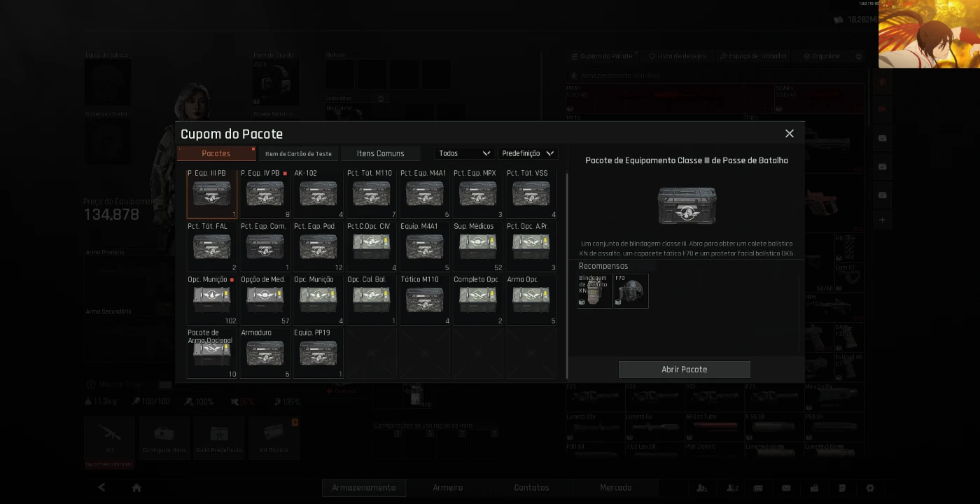Close the Cupom do Pacote dialog
This screenshot has width=980, height=504.
[x=790, y=134]
